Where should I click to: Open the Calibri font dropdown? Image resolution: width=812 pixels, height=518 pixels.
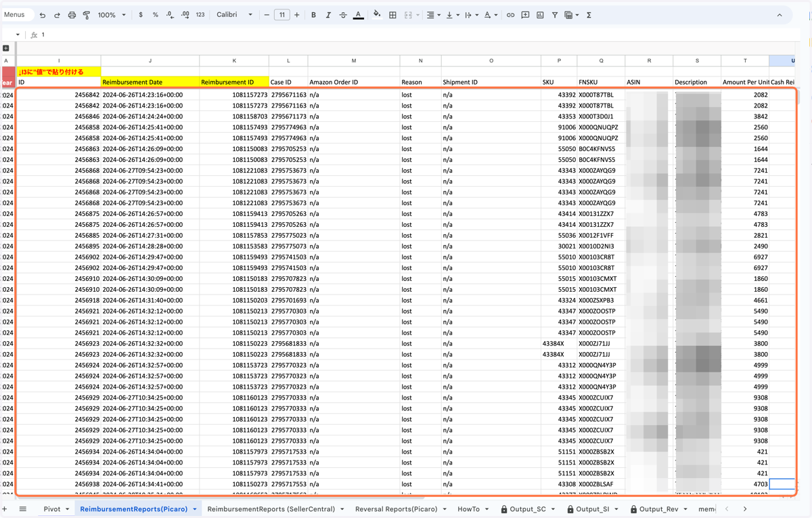tap(234, 15)
